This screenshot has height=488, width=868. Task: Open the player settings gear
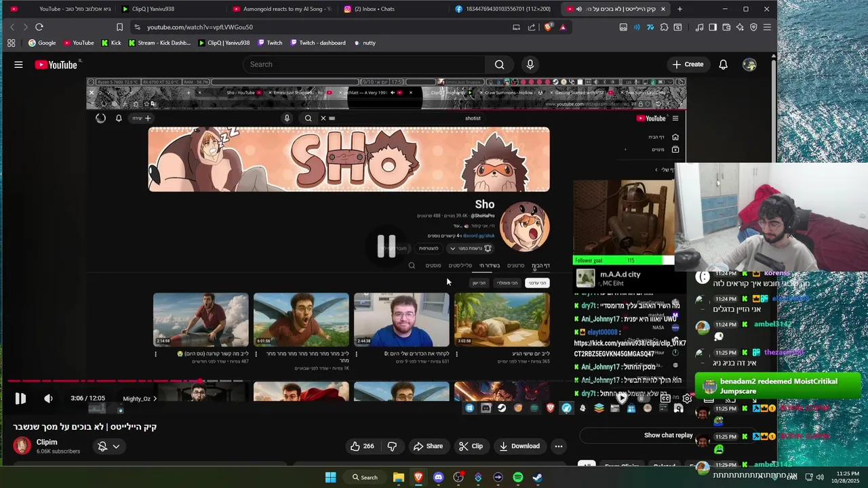pos(687,399)
